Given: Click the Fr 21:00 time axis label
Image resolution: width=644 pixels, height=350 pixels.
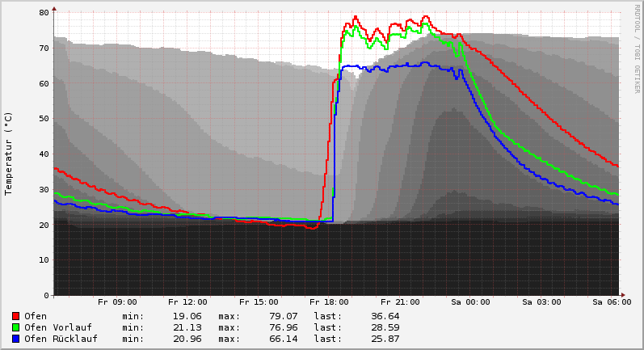Looking at the screenshot, I should pyautogui.click(x=399, y=302).
